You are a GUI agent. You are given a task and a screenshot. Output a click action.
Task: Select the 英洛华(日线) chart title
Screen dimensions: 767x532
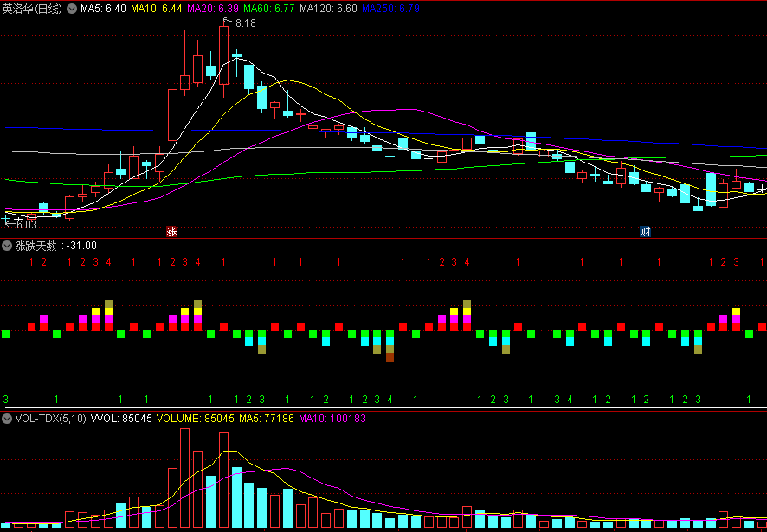pyautogui.click(x=32, y=9)
